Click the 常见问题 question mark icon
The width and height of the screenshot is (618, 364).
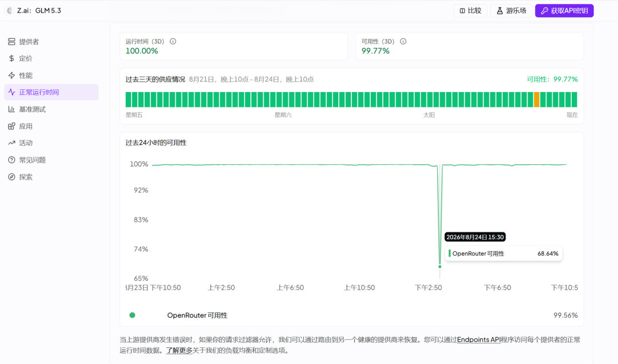click(11, 160)
